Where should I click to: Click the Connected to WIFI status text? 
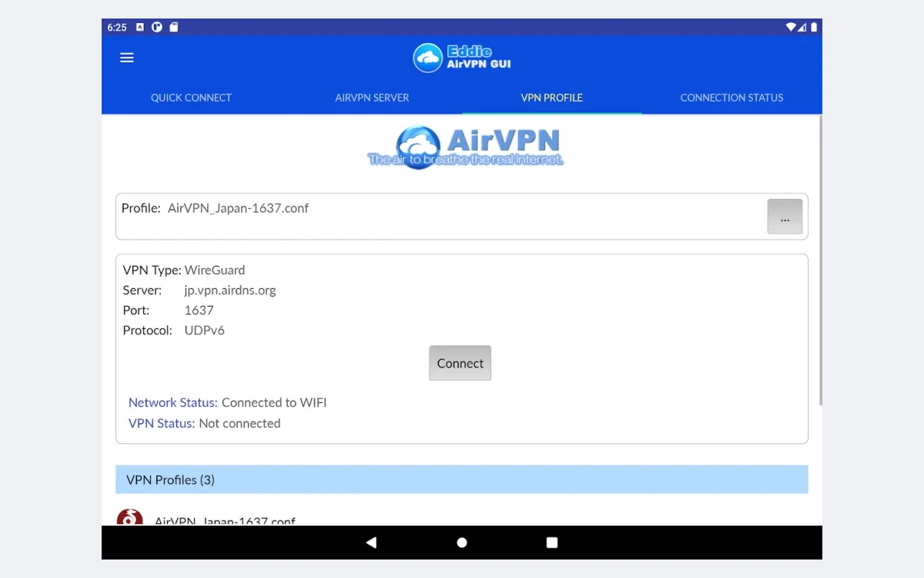274,403
